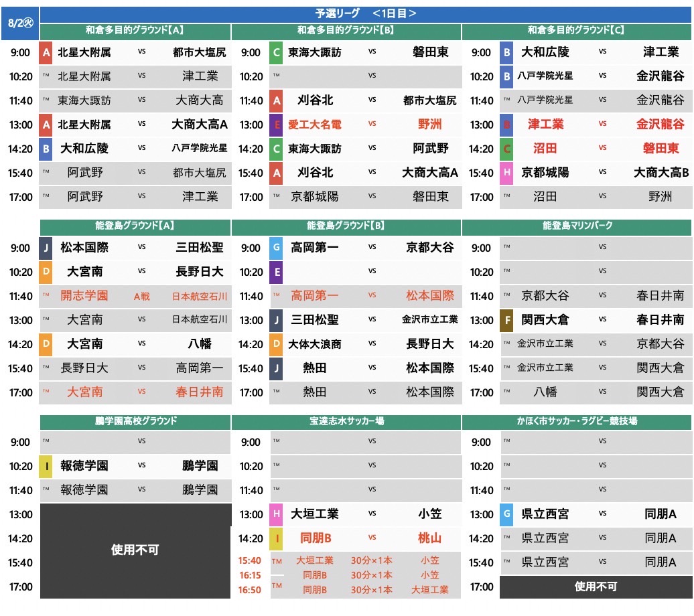The height and width of the screenshot is (616, 694).
Task: Click the red 開志学園 team name
Action: click(83, 296)
